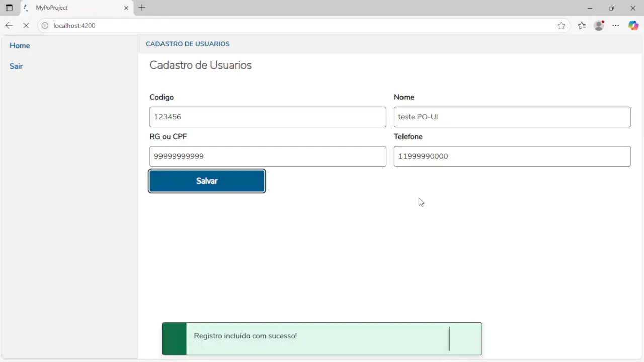644x362 pixels.
Task: Dismiss the success notification toast
Action: coord(465,338)
